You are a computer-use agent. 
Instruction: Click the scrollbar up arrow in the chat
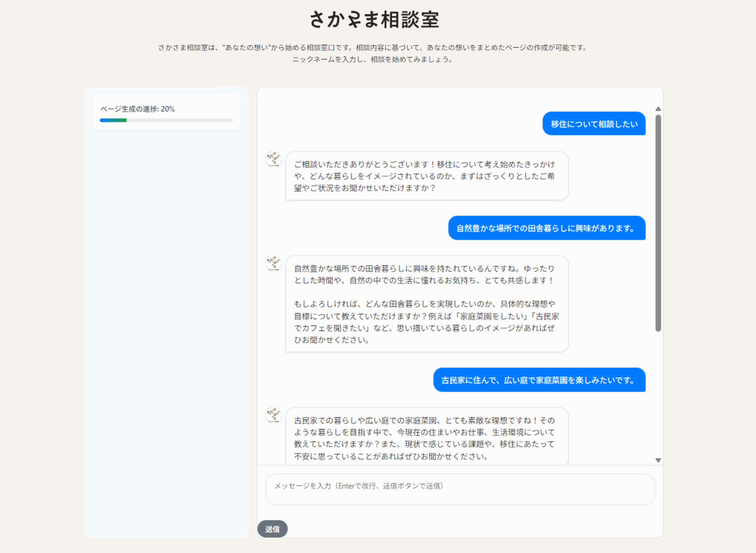(x=658, y=109)
